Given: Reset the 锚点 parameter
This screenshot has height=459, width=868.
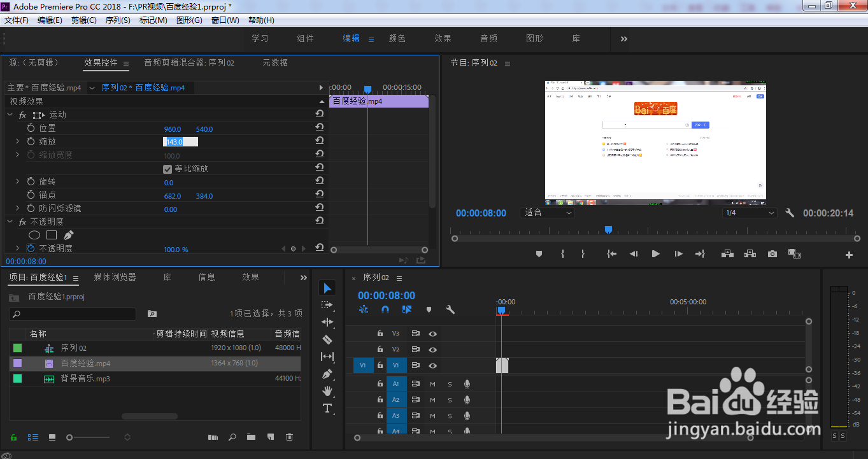Looking at the screenshot, I should tap(320, 195).
